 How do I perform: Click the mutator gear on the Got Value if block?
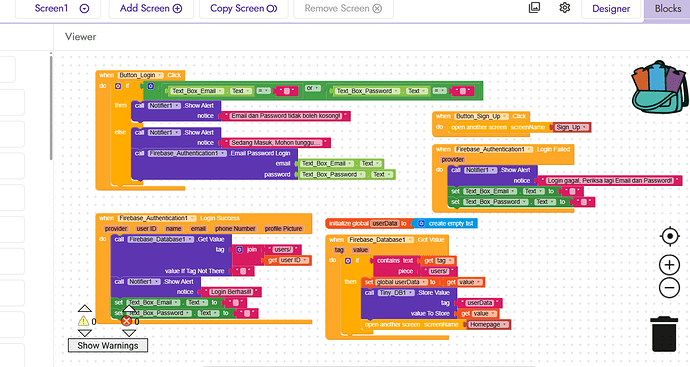(x=348, y=261)
